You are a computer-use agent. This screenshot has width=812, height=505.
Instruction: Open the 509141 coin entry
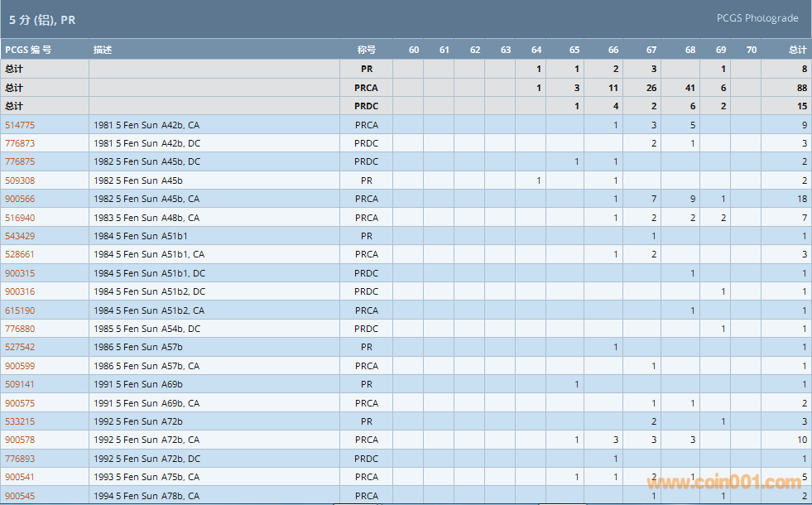(20, 384)
